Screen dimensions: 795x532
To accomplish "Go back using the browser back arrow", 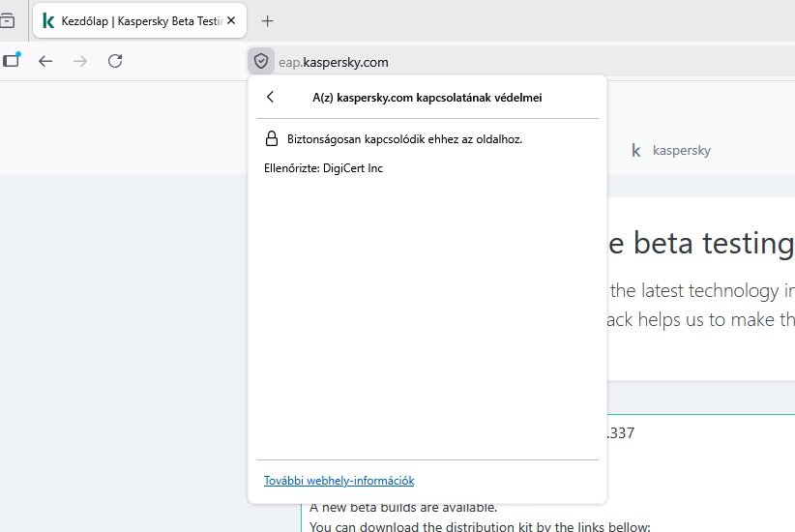I will tap(45, 61).
